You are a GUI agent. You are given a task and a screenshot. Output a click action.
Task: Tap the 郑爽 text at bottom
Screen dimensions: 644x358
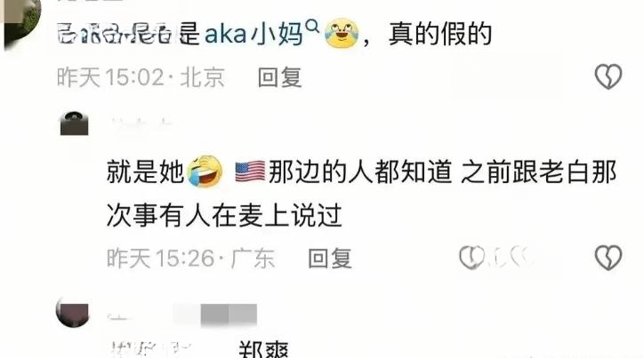(263, 349)
